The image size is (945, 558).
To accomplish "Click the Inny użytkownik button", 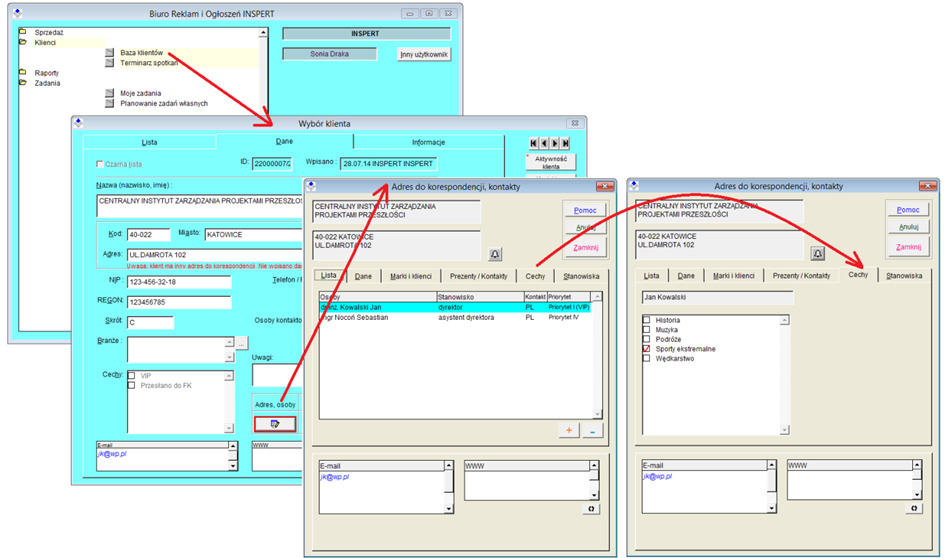I will coord(424,54).
